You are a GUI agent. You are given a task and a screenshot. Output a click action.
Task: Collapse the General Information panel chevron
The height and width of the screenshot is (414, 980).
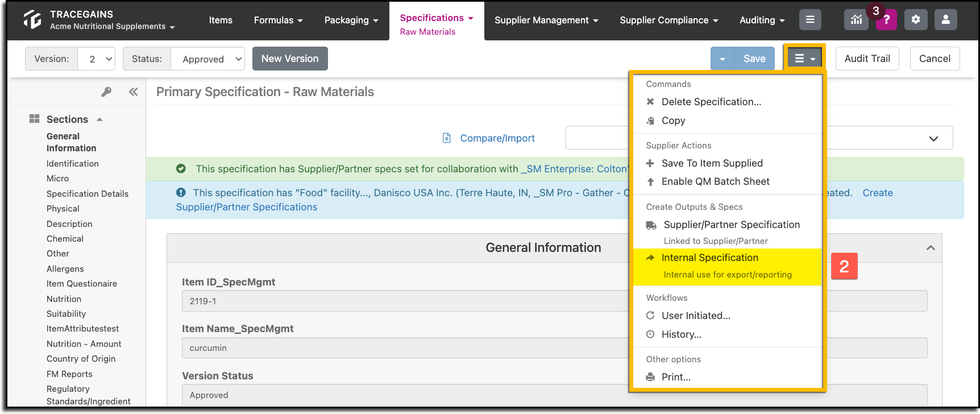pos(931,248)
